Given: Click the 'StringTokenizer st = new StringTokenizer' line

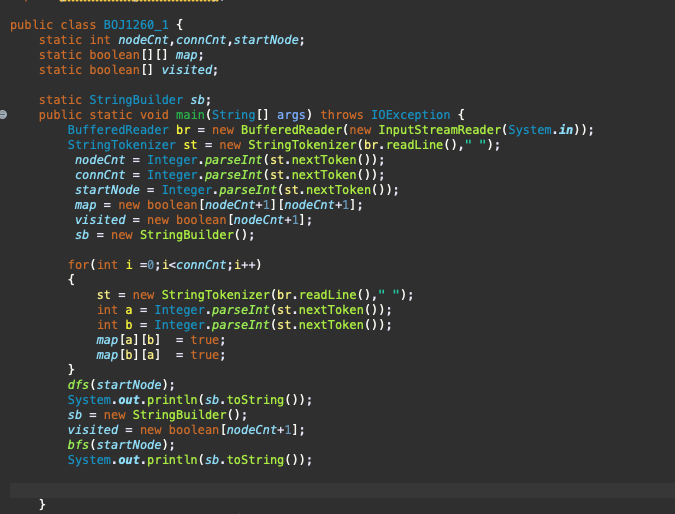Looking at the screenshot, I should point(284,145).
